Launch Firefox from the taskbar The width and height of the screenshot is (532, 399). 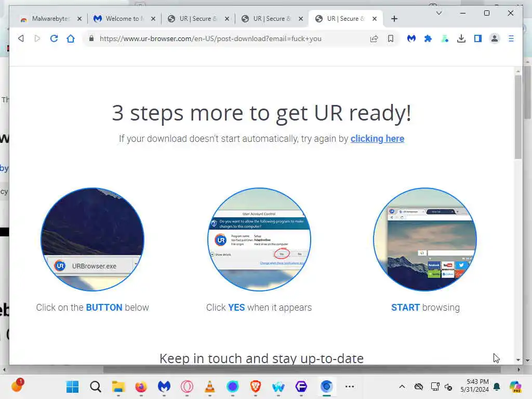click(141, 387)
